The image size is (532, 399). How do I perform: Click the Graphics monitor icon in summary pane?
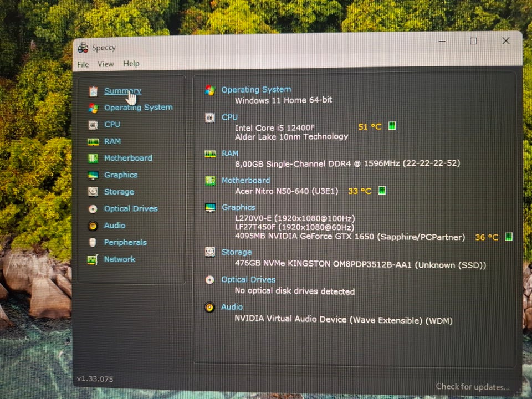(x=211, y=208)
